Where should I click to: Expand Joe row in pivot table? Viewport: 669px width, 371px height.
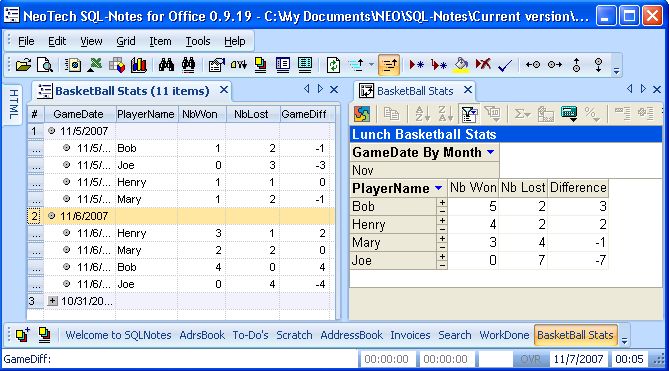pos(442,257)
